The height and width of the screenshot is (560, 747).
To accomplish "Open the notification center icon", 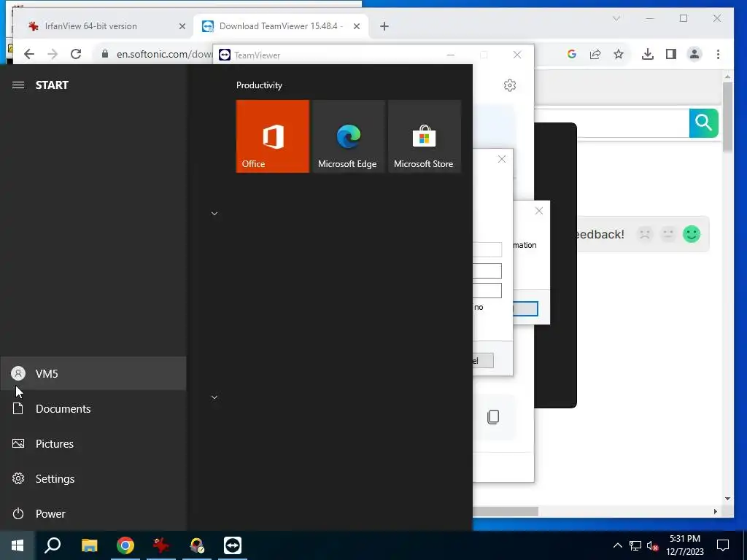I will pyautogui.click(x=723, y=545).
